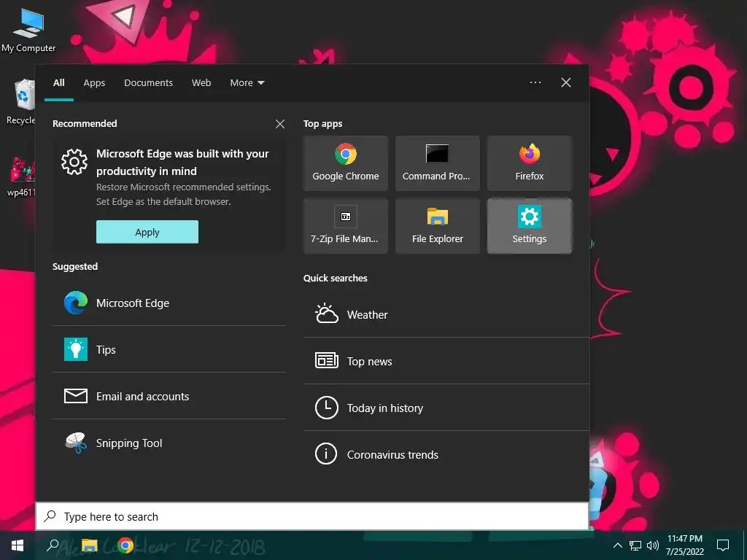The image size is (747, 560).
Task: Open the search options ellipsis menu
Action: coord(535,83)
